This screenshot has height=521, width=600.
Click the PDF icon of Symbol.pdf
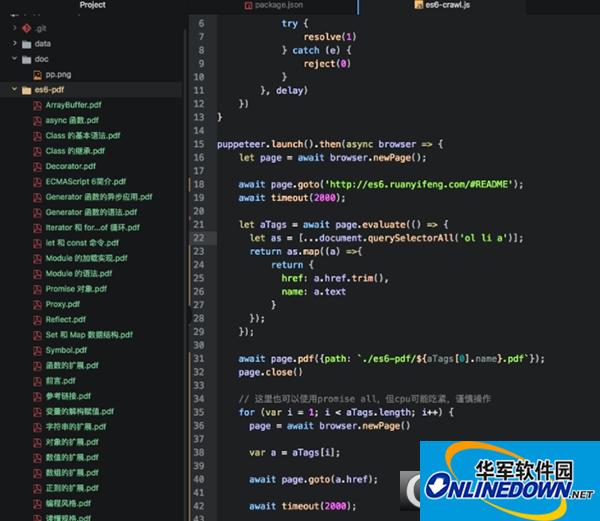pyautogui.click(x=37, y=350)
